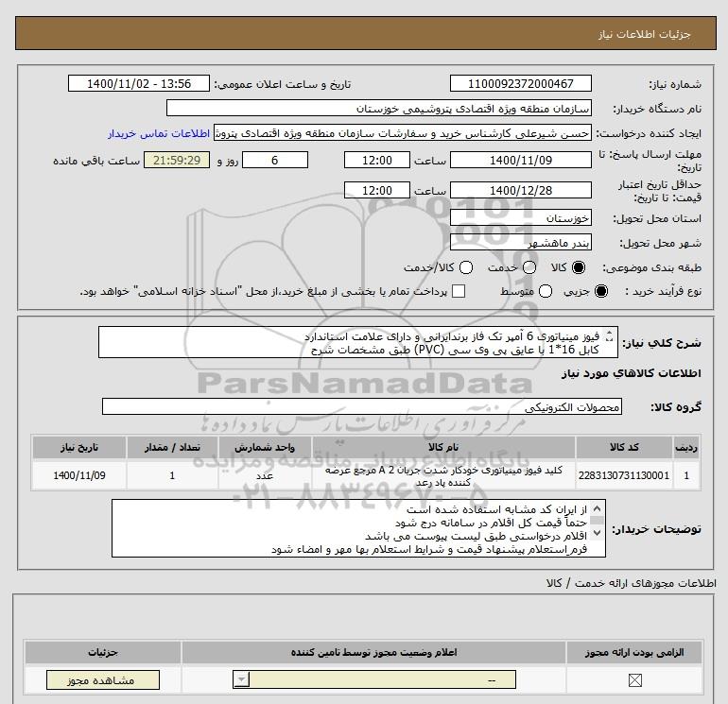Click the 1400/11/09 need date table cell
This screenshot has height=704, width=728.
[78, 475]
